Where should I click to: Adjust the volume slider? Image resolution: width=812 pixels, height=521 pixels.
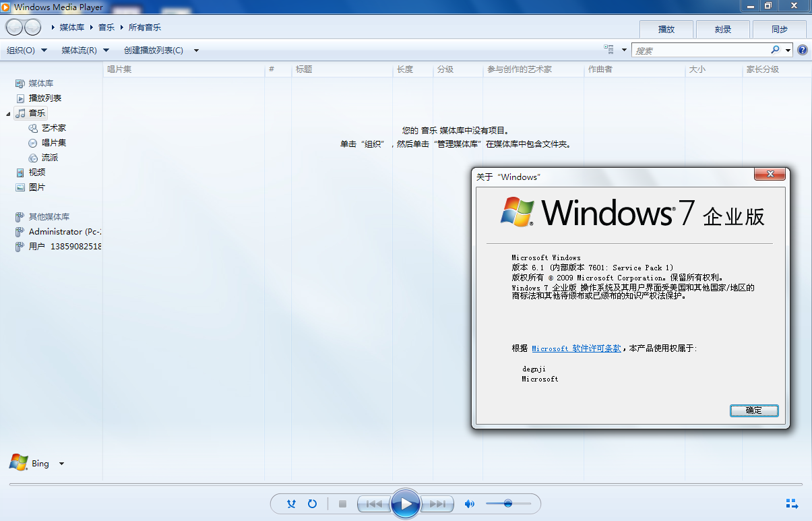508,503
